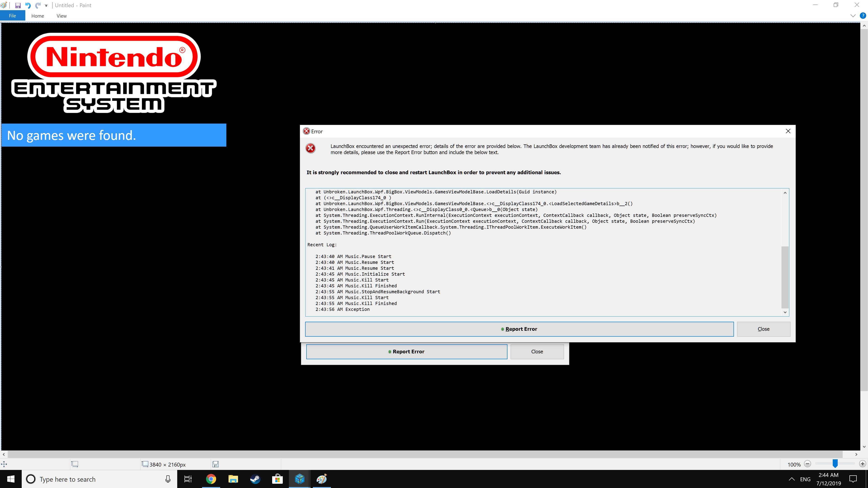This screenshot has height=488, width=868.
Task: Expand the collapsed Paint ribbon chevron
Action: pos(853,16)
